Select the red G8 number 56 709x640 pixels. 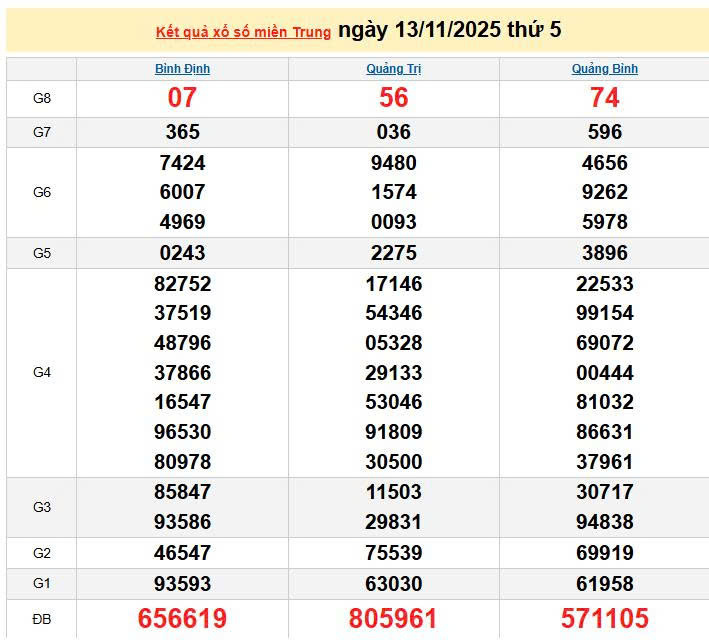tap(393, 98)
